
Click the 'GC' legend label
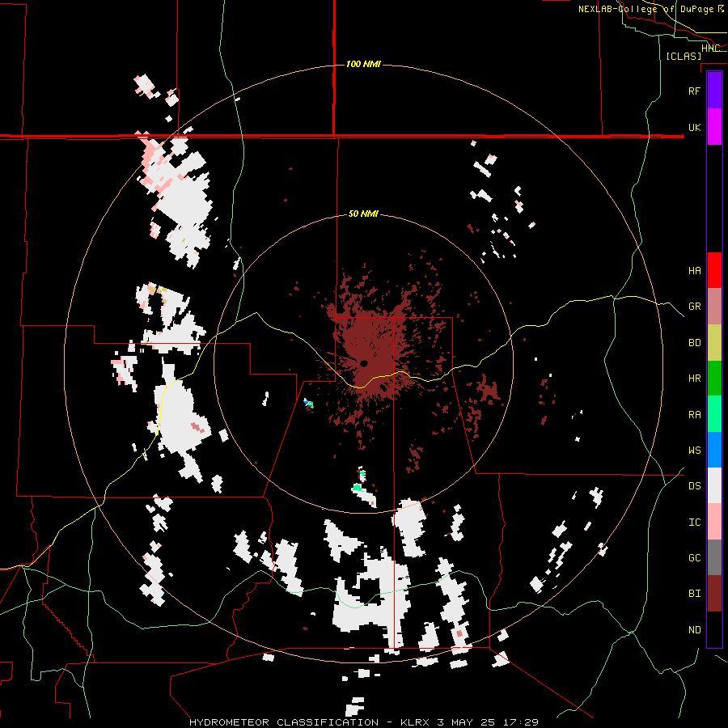point(694,558)
